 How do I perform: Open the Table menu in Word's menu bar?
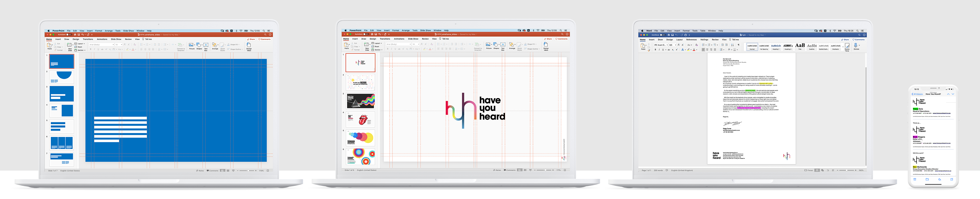click(703, 31)
